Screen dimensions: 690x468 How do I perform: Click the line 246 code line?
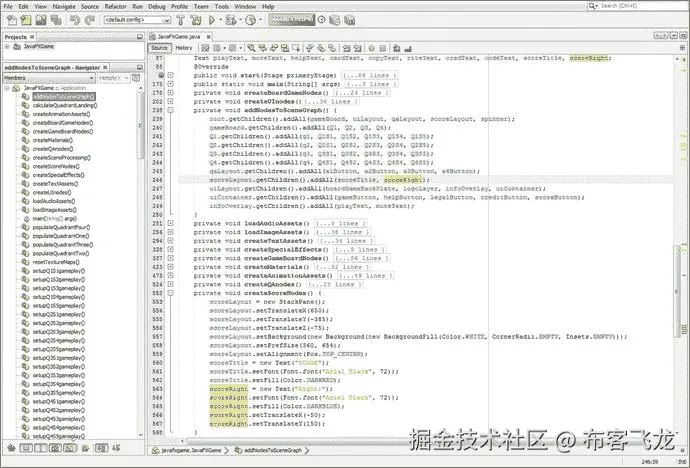319,180
